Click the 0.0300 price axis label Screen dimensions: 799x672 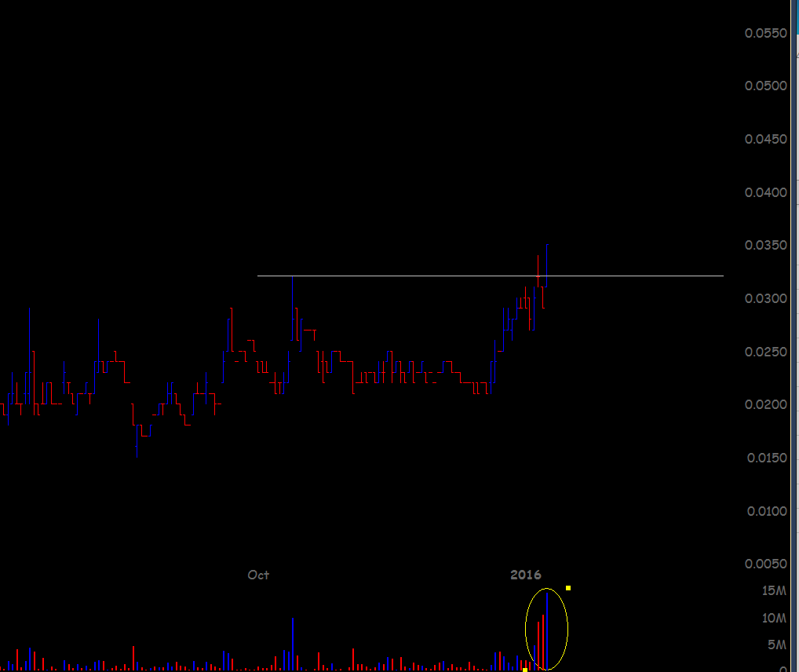tap(765, 298)
